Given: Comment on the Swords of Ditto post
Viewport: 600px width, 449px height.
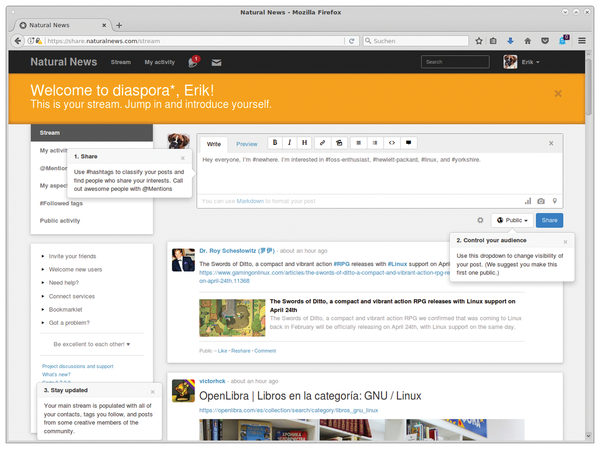Looking at the screenshot, I should pyautogui.click(x=265, y=351).
